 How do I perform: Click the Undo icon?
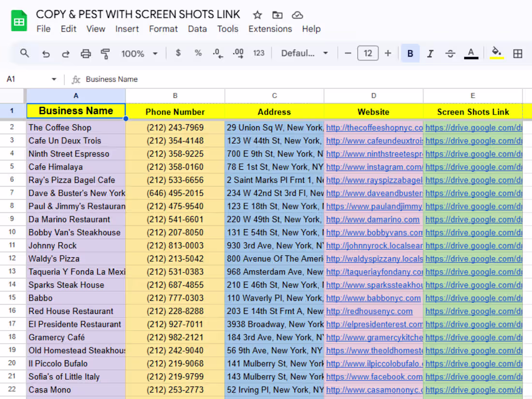pos(46,53)
